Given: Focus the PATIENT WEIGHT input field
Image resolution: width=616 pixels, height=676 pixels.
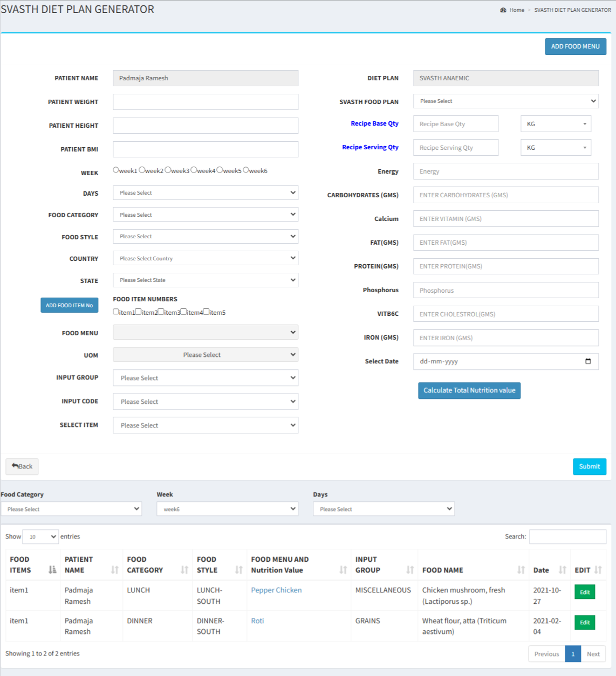Looking at the screenshot, I should (x=206, y=102).
